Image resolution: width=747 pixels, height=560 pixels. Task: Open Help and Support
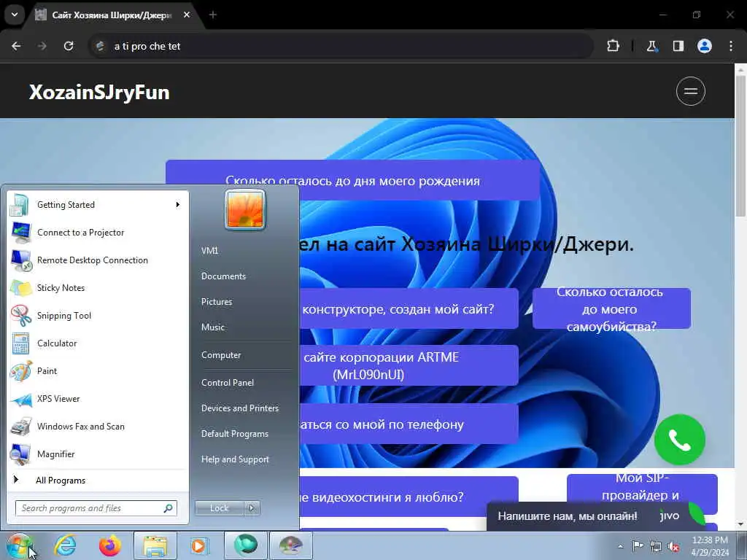click(236, 459)
